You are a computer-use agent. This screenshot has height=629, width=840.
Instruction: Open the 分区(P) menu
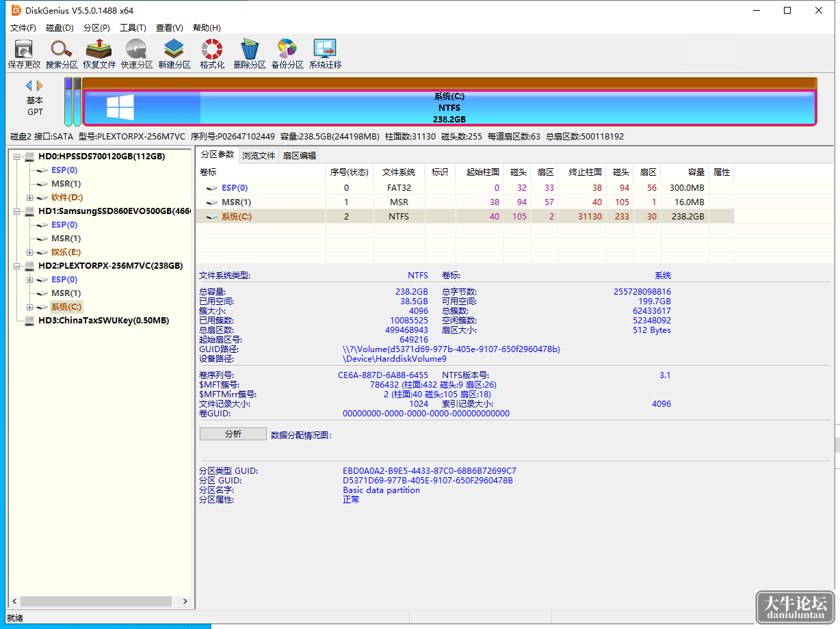96,28
